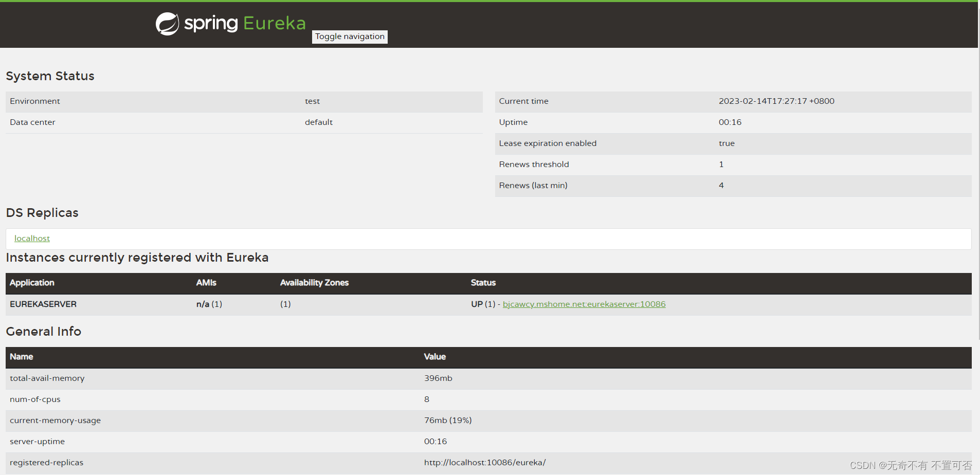
Task: Click the Status column header
Action: 483,283
